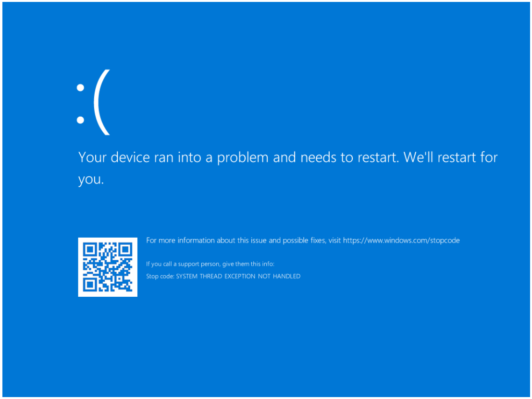Click the "Your device ran into a problem" message

point(288,168)
